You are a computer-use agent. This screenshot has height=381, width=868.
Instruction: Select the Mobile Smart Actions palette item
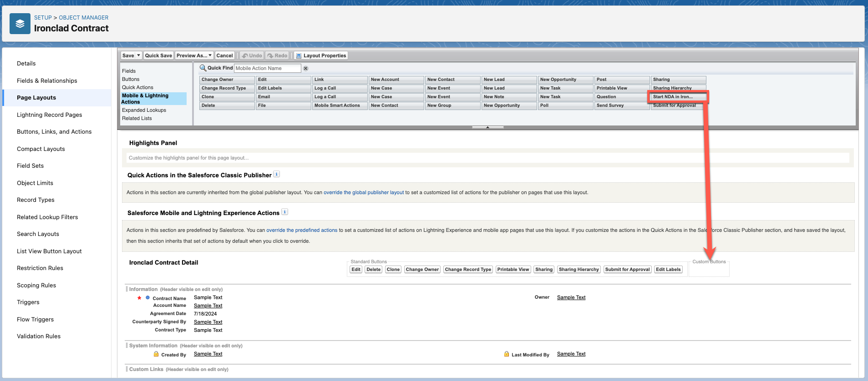pos(340,105)
